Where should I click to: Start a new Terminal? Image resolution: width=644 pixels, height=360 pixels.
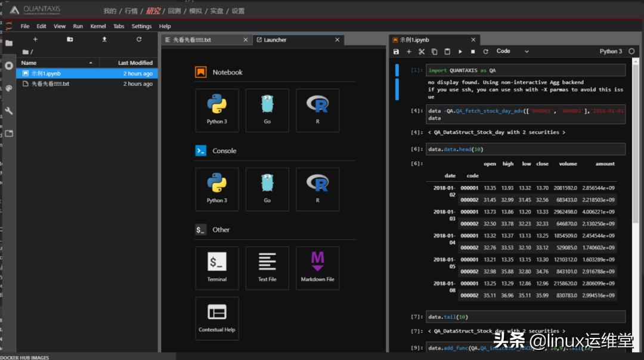(x=217, y=268)
